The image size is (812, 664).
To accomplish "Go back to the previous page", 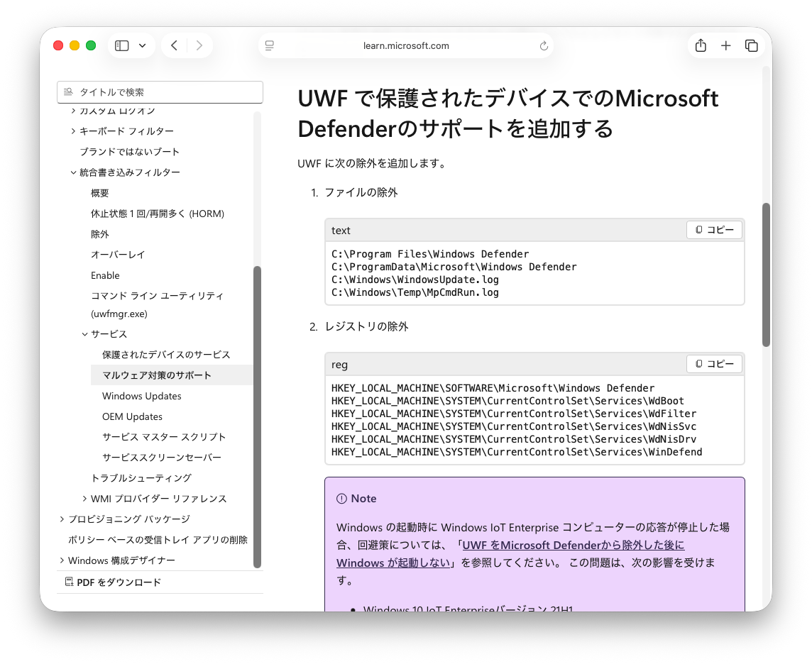I will point(175,46).
